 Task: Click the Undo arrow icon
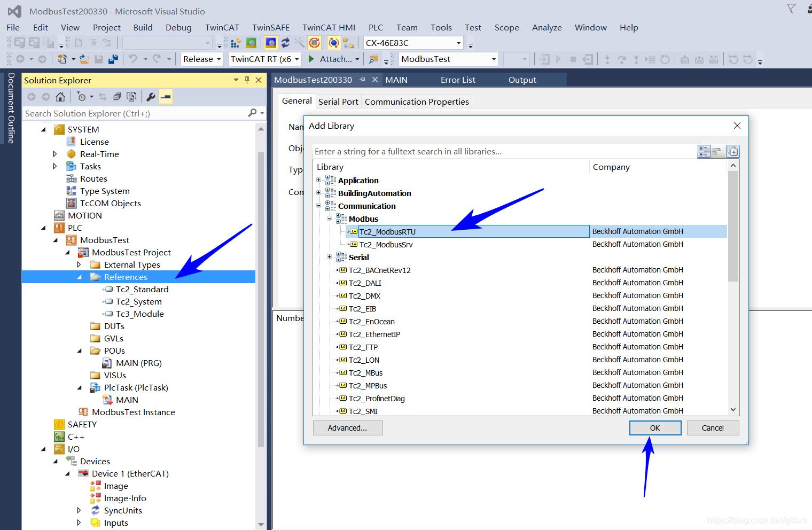[133, 59]
